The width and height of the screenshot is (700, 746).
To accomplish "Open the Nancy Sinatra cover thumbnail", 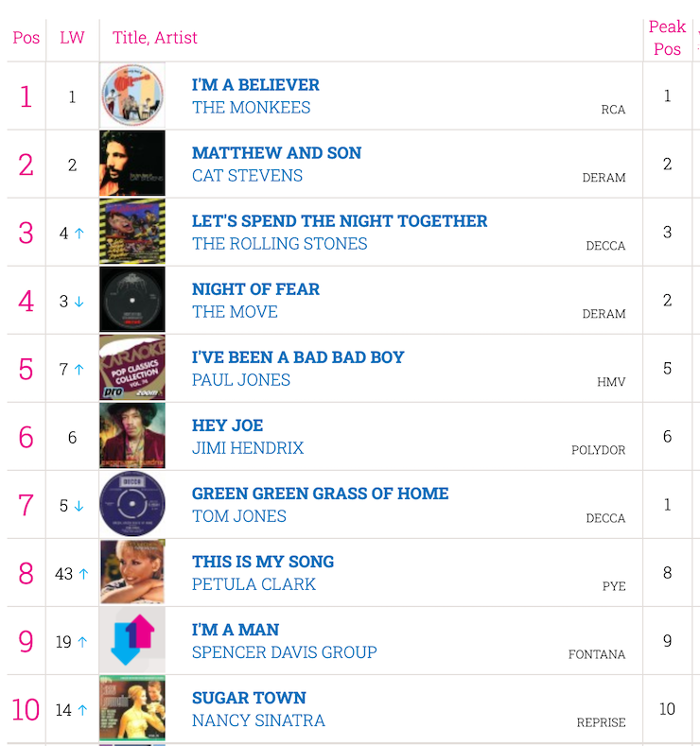I will coord(132,708).
